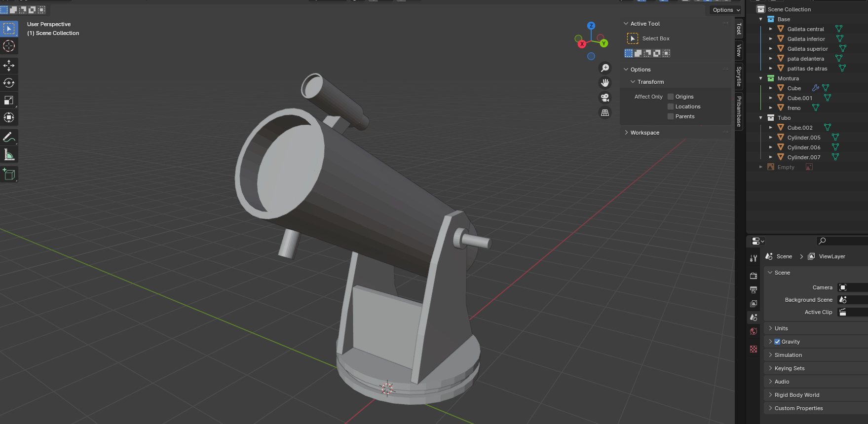This screenshot has width=868, height=424.
Task: Enable the Origins checkbox
Action: (671, 97)
